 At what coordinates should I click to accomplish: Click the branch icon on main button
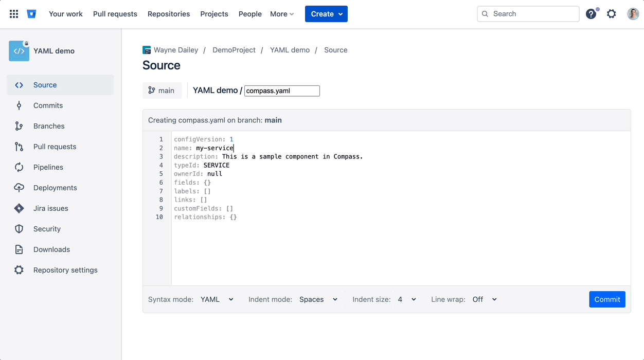tap(152, 90)
